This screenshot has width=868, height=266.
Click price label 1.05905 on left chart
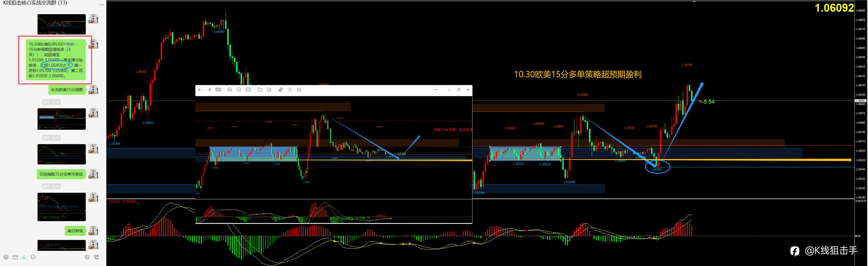[147, 123]
